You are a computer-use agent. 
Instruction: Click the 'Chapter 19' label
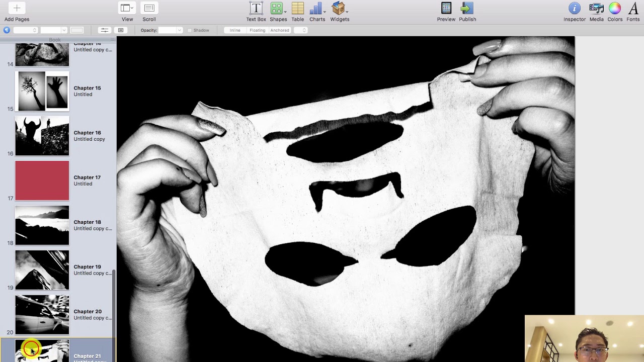click(x=87, y=267)
